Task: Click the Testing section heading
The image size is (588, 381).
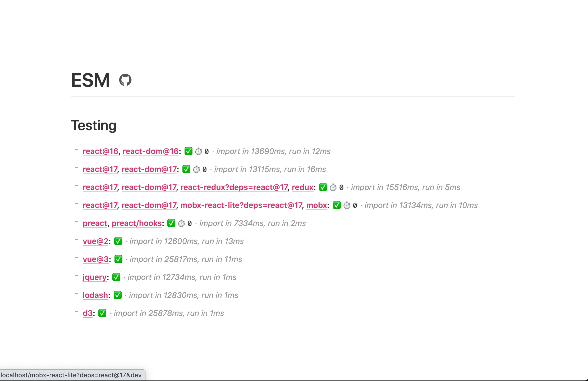Action: (x=94, y=125)
